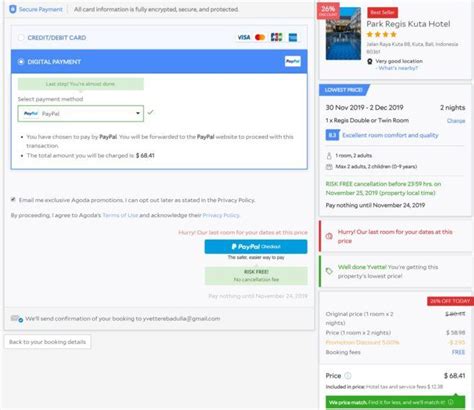Select the Digital Payment radio button
This screenshot has height=410, width=474.
pos(21,62)
